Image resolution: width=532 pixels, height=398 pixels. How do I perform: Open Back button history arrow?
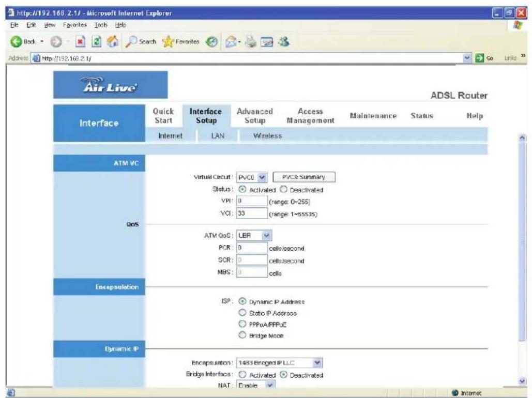click(42, 42)
